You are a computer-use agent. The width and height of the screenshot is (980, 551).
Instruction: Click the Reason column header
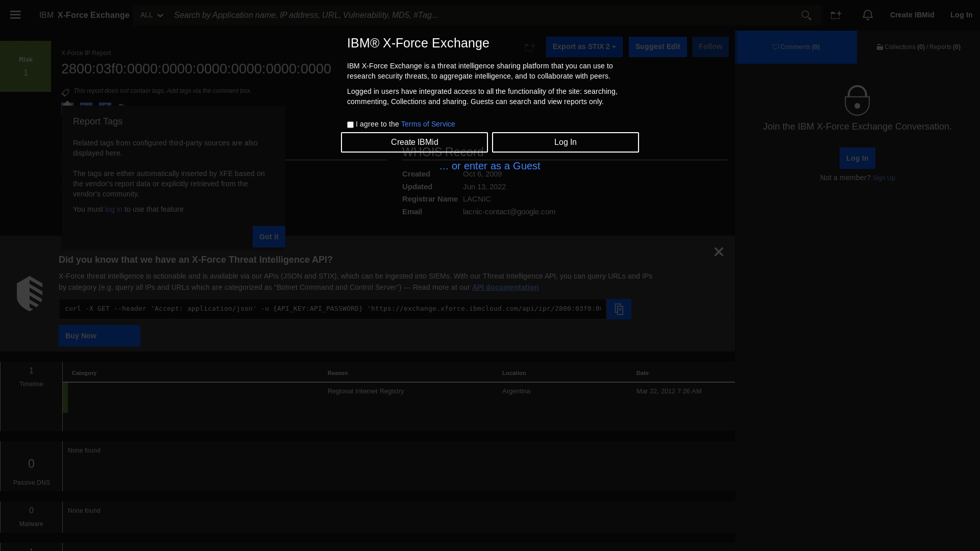[337, 373]
